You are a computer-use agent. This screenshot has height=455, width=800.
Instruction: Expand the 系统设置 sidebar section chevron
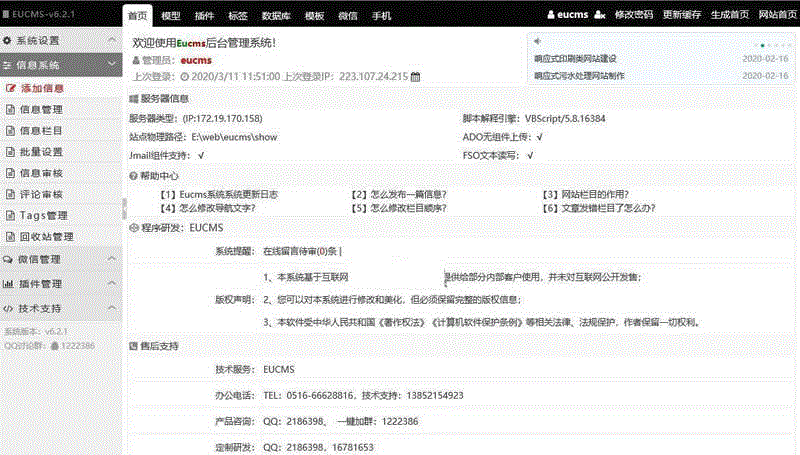tap(111, 41)
